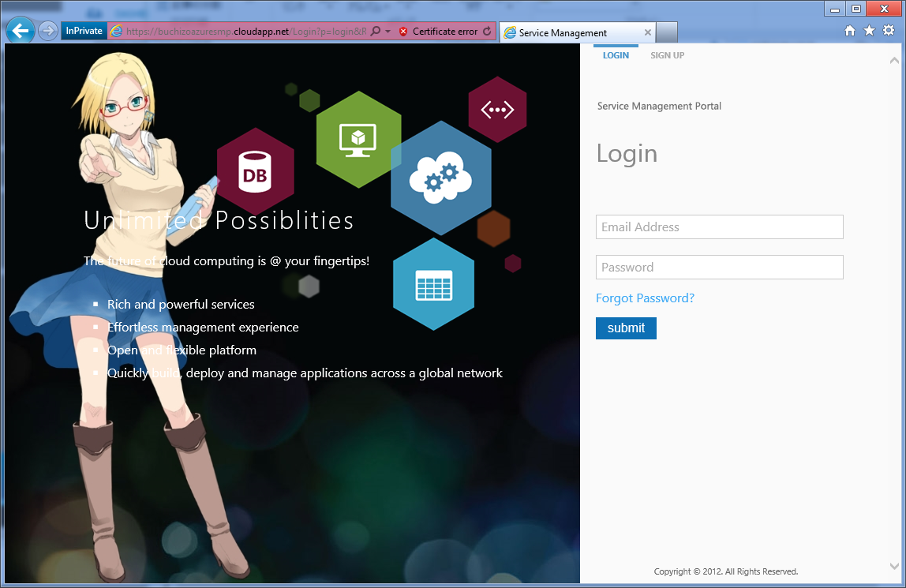This screenshot has height=588, width=906.
Task: Open the browser Home icon
Action: (850, 31)
